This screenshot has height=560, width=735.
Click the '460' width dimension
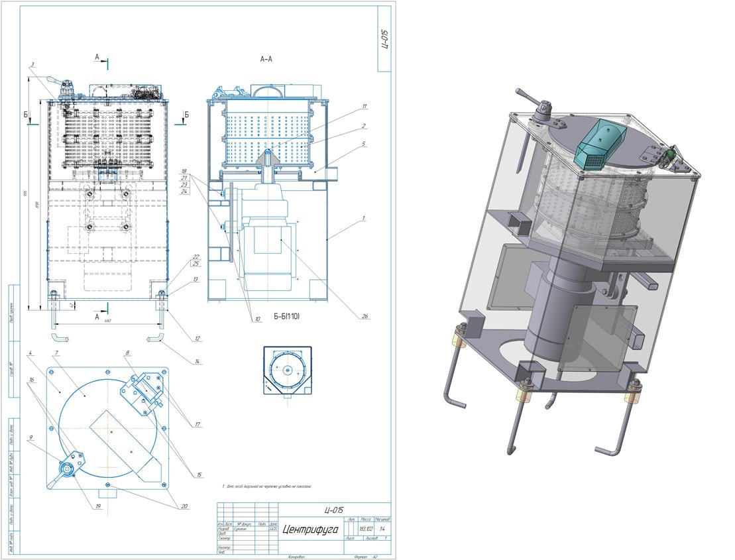tap(107, 321)
